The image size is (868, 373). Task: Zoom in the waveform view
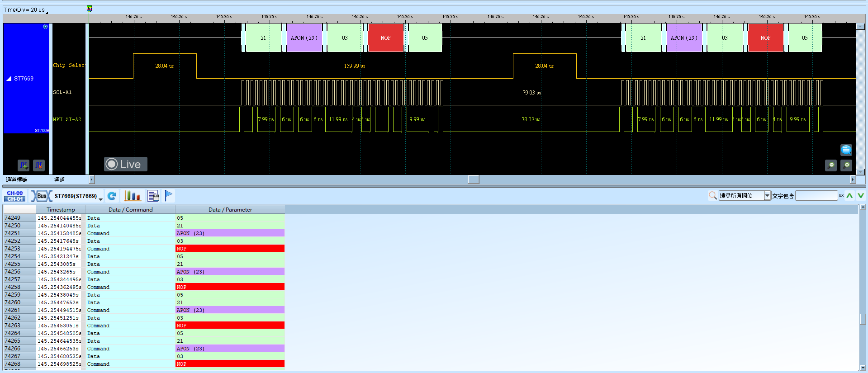click(x=846, y=165)
